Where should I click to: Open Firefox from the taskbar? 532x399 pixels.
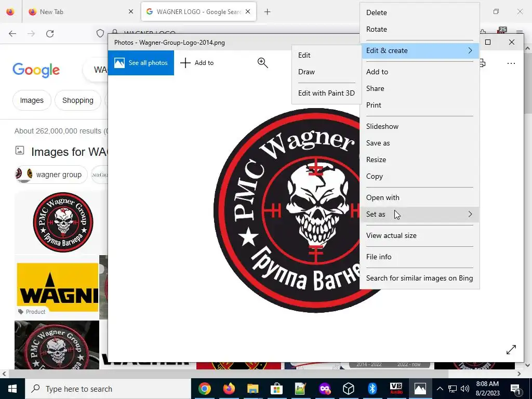pyautogui.click(x=229, y=389)
